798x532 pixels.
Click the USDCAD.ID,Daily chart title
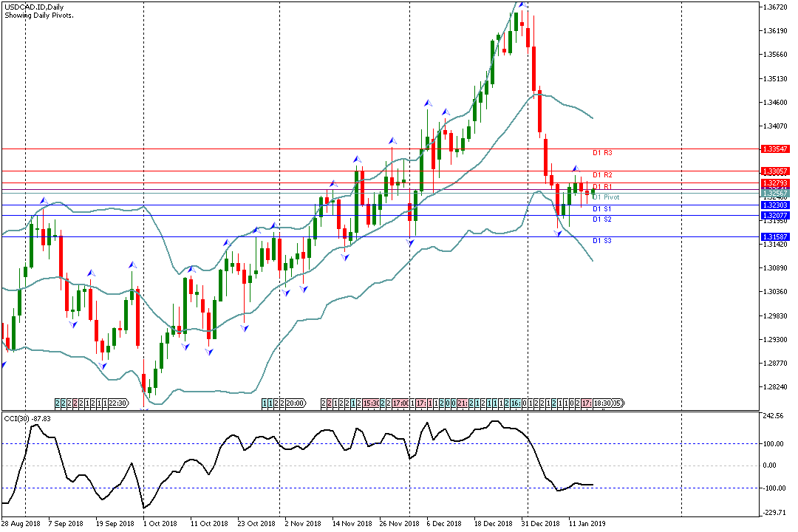point(34,7)
